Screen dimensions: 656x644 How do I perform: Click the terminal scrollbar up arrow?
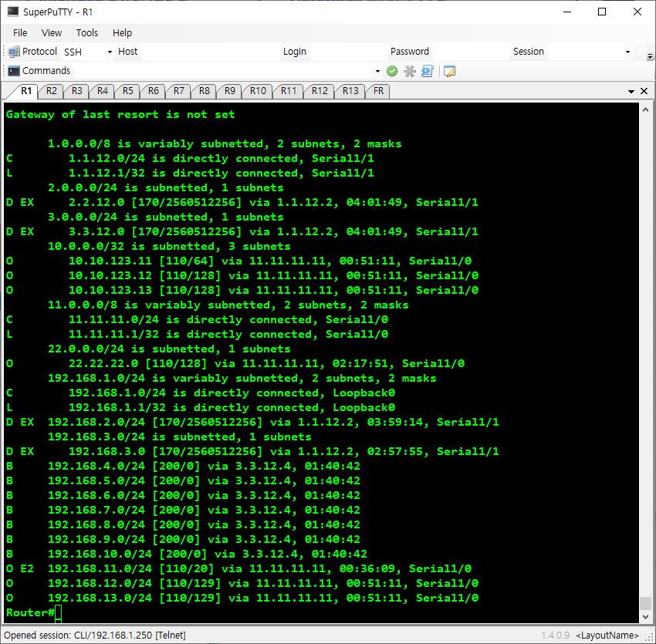645,110
